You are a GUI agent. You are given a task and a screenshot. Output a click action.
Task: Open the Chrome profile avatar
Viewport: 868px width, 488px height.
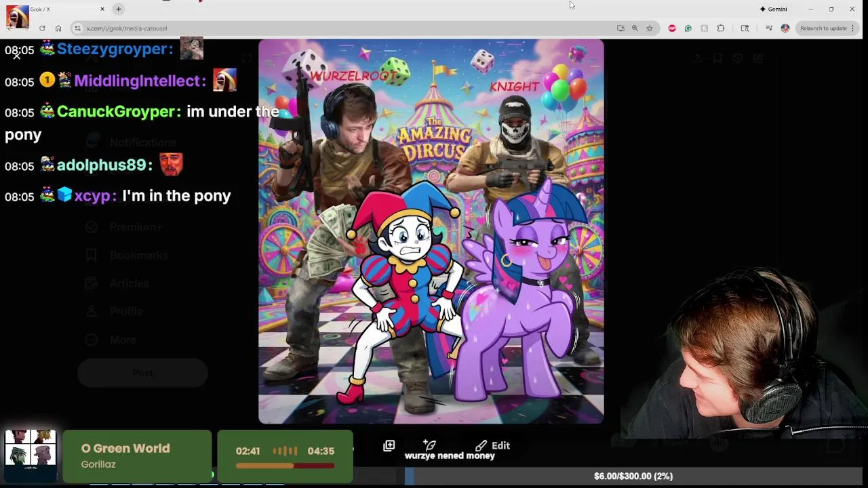785,28
